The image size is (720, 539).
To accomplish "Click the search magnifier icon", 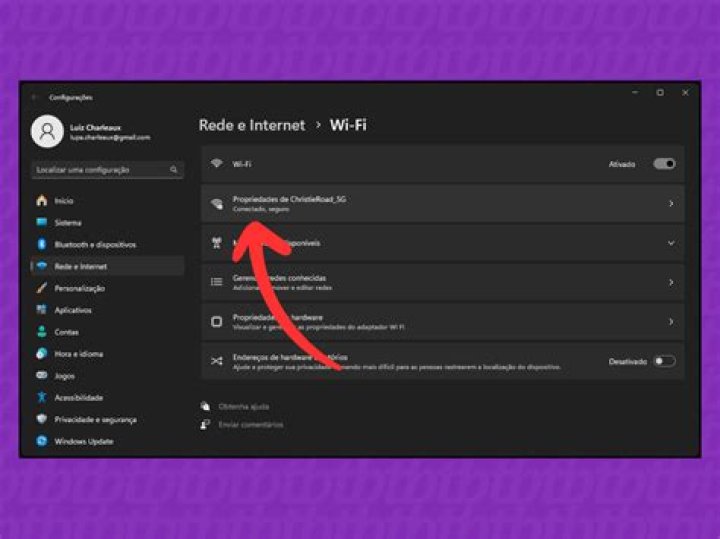I will click(x=175, y=170).
